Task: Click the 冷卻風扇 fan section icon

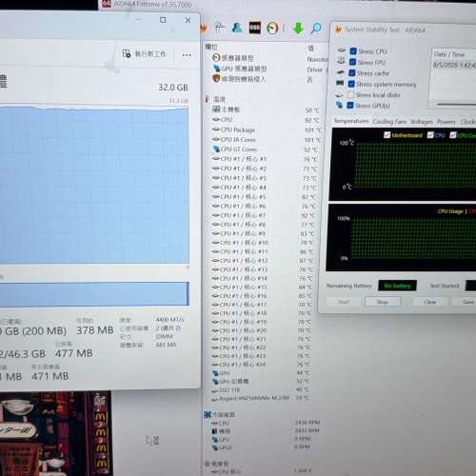Action: [x=208, y=414]
